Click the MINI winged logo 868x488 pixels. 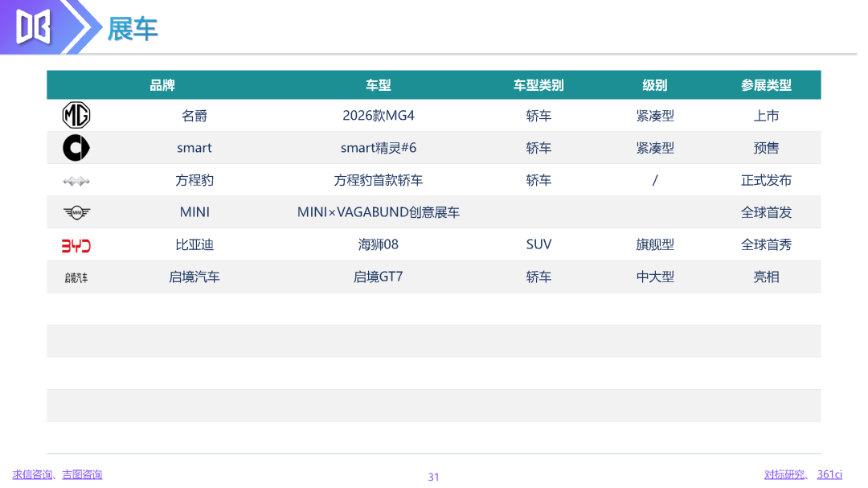coord(76,212)
